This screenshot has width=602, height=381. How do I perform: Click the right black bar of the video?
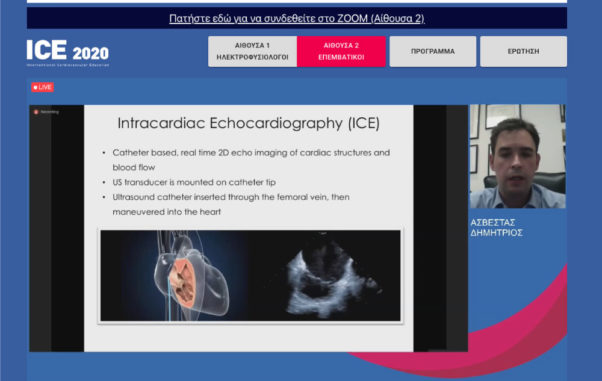click(x=440, y=228)
